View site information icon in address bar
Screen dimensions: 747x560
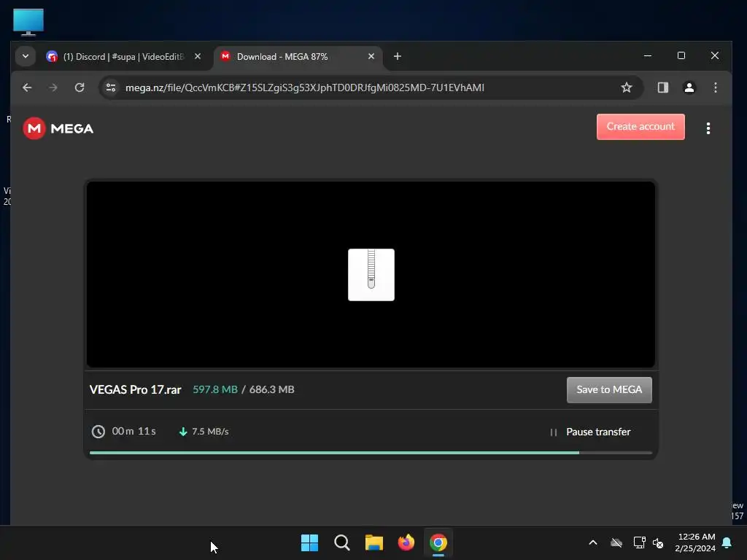point(111,87)
